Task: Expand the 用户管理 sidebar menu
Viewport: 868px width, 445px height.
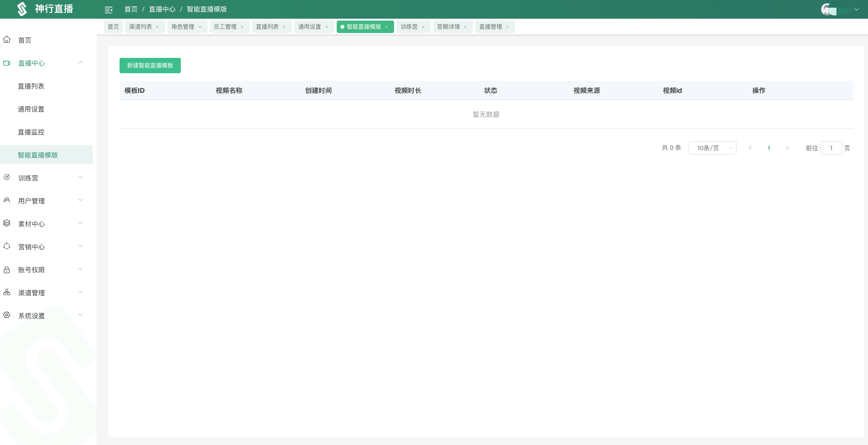Action: [80, 200]
